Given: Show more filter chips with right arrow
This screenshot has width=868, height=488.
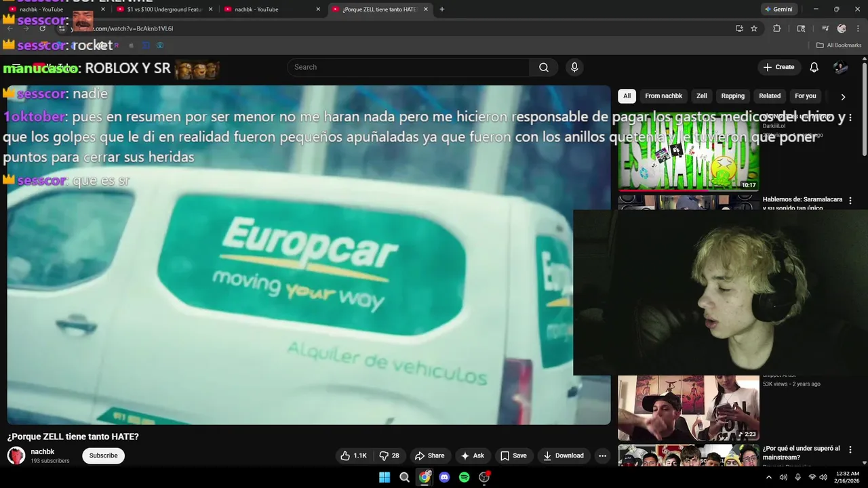Looking at the screenshot, I should coord(843,96).
